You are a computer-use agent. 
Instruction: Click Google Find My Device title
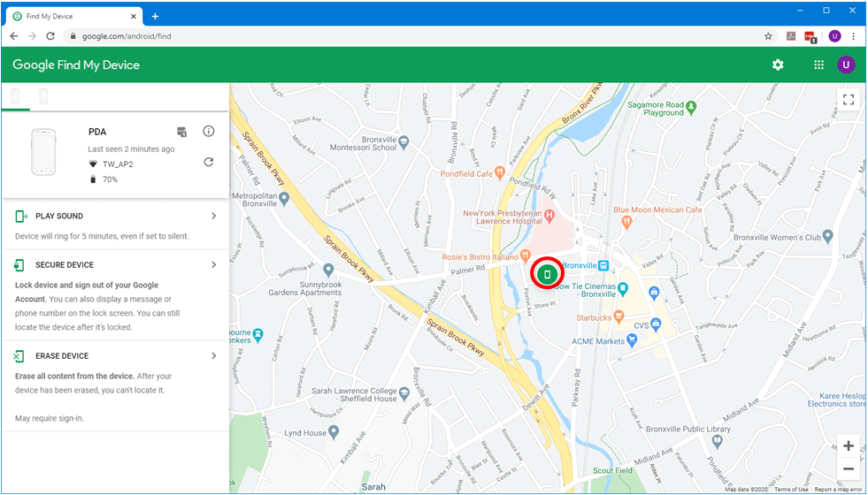[x=76, y=65]
